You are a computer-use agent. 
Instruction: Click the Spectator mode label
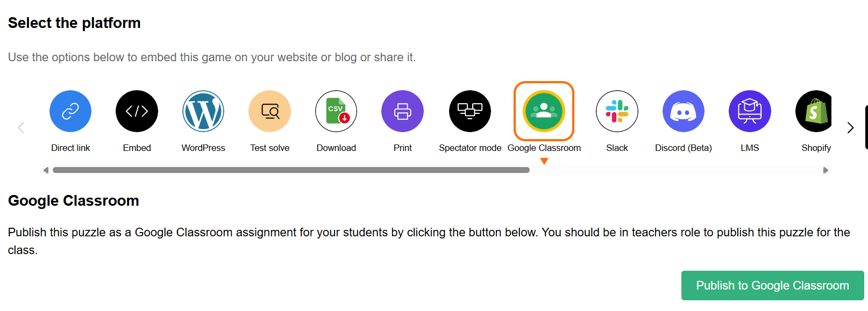470,148
